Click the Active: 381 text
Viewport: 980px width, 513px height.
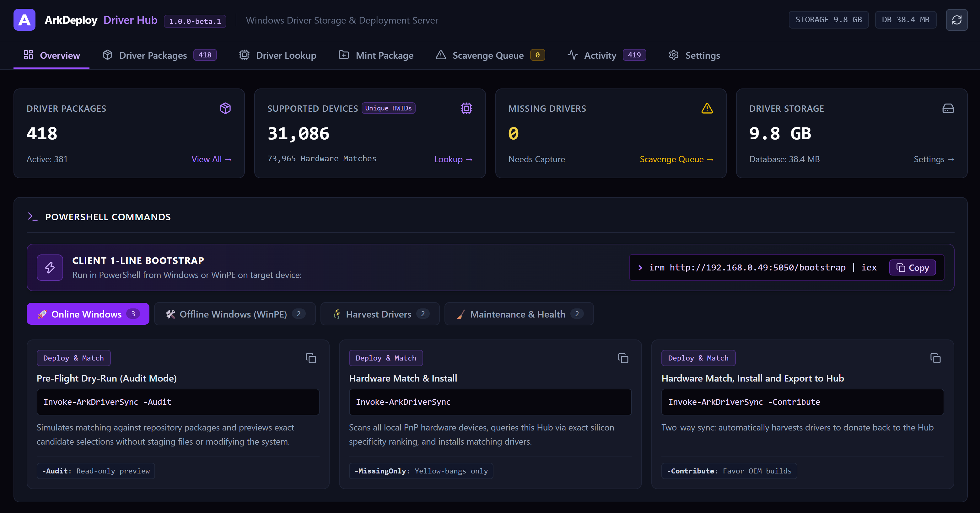[x=47, y=159]
